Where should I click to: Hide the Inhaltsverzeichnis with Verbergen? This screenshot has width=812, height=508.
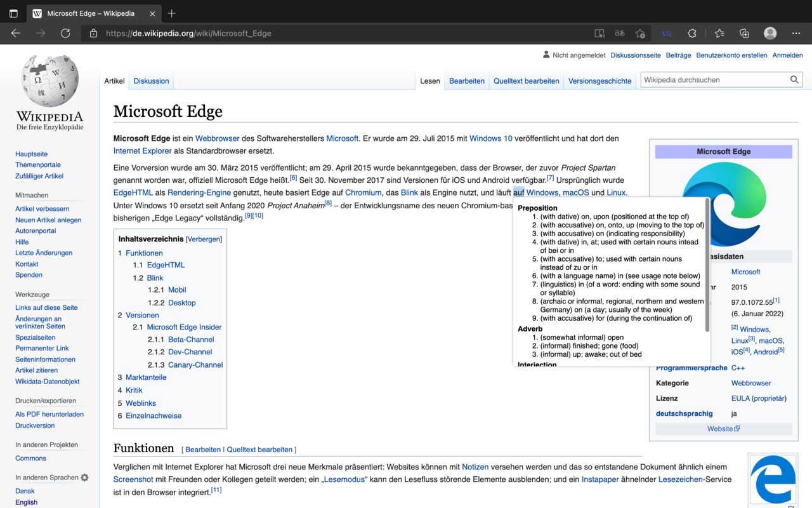(204, 239)
